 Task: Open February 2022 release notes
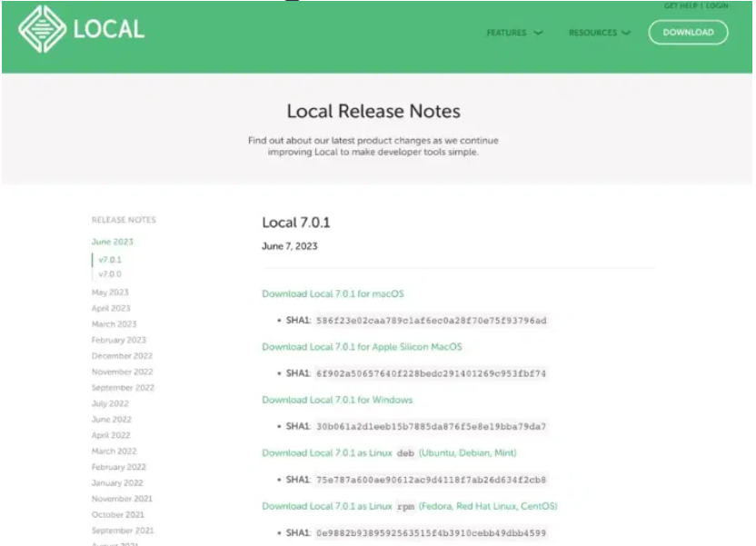click(119, 468)
